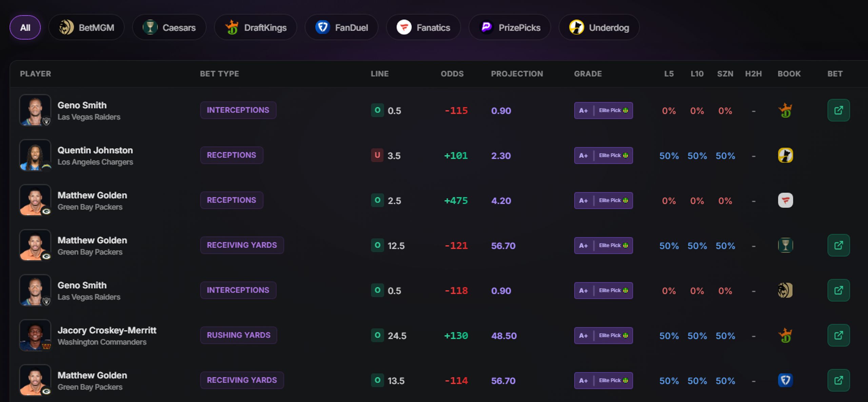Open bet link for Jacory Croskey-Merritt rushing yards
The width and height of the screenshot is (868, 402).
tap(838, 335)
